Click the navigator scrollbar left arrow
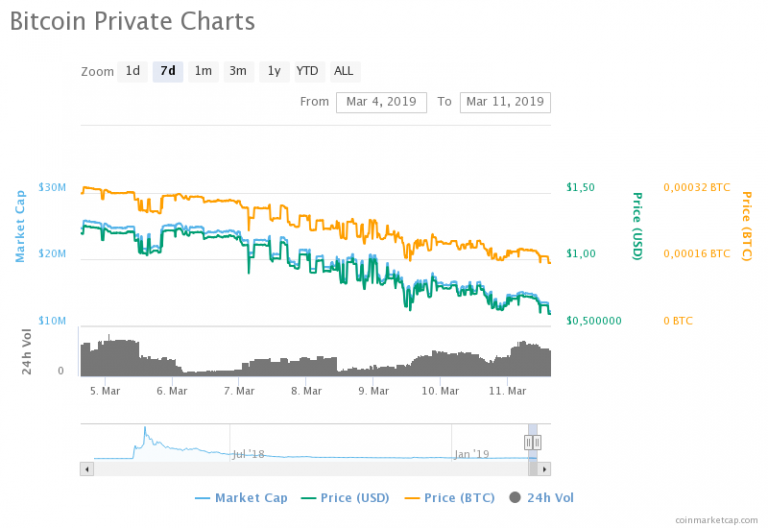The image size is (768, 528). (87, 468)
